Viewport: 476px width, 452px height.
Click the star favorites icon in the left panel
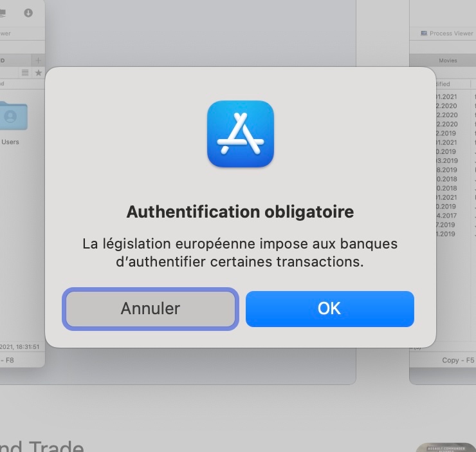(x=38, y=73)
